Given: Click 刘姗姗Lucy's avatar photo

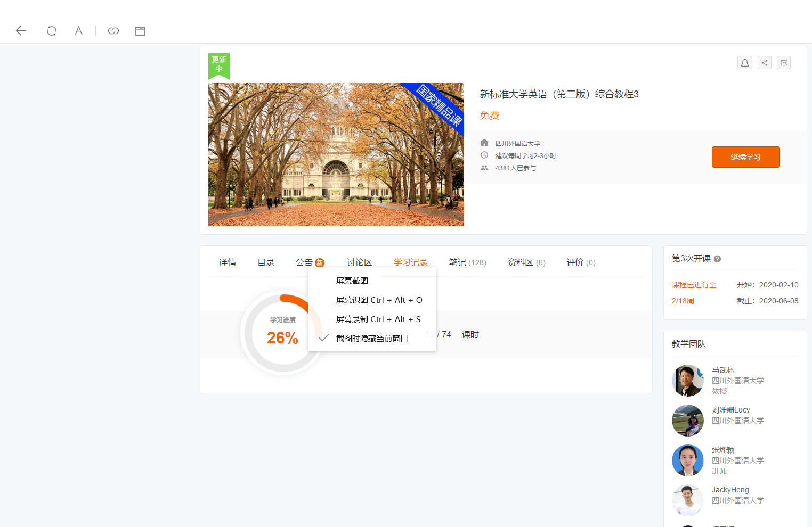Looking at the screenshot, I should [x=688, y=421].
